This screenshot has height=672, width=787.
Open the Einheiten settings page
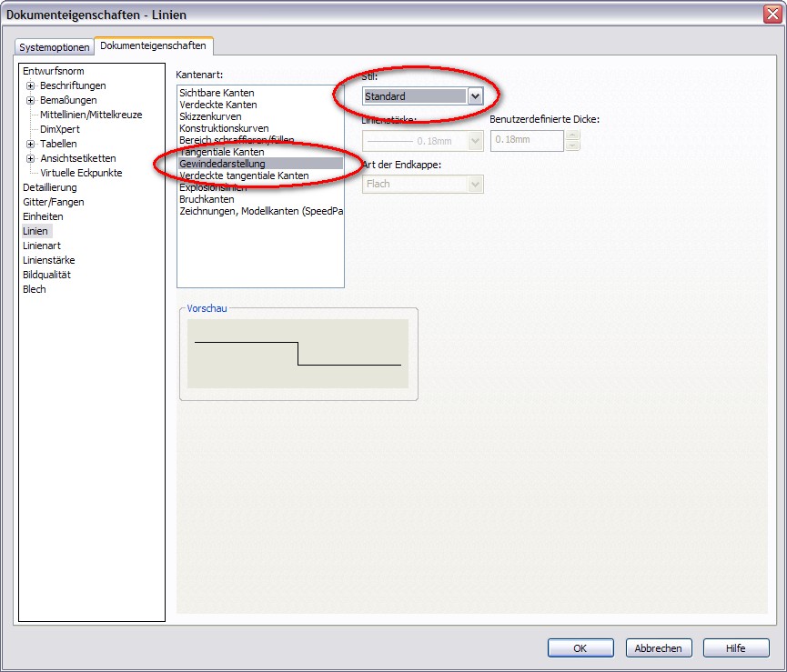[43, 216]
